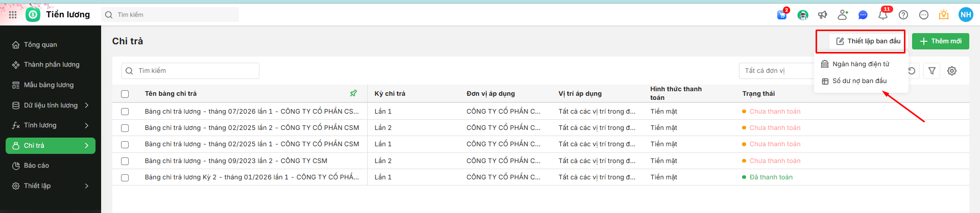Open the chat messenger icon
Image resolution: width=980 pixels, height=213 pixels.
click(x=863, y=15)
